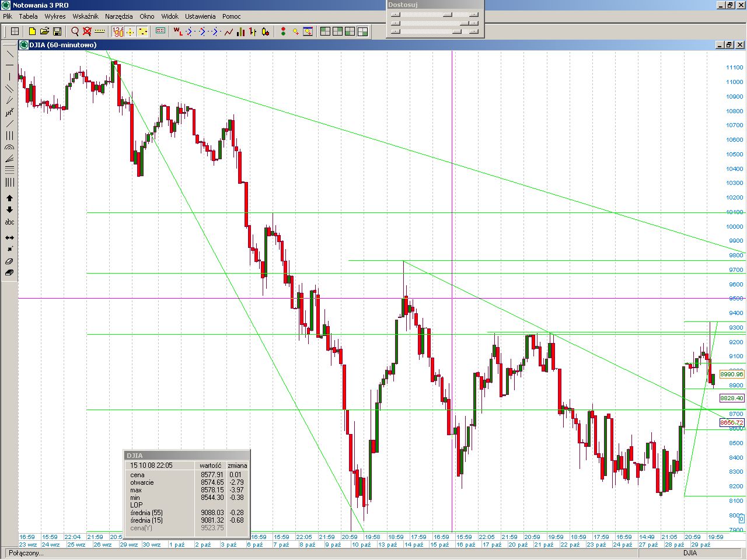The width and height of the screenshot is (747, 560).
Task: Open the Wykres menu
Action: 55,16
